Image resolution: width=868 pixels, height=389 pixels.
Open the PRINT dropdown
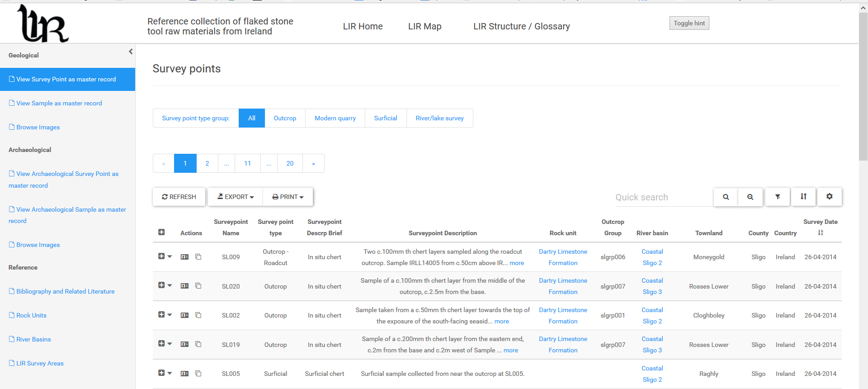pyautogui.click(x=288, y=197)
